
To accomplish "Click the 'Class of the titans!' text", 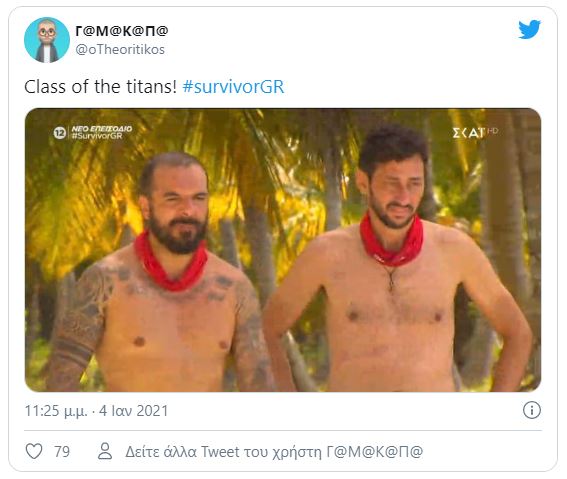I will click(x=100, y=87).
